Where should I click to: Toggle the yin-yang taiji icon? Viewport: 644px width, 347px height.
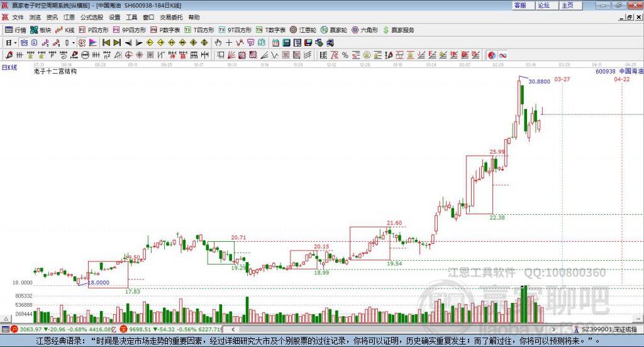(492, 55)
